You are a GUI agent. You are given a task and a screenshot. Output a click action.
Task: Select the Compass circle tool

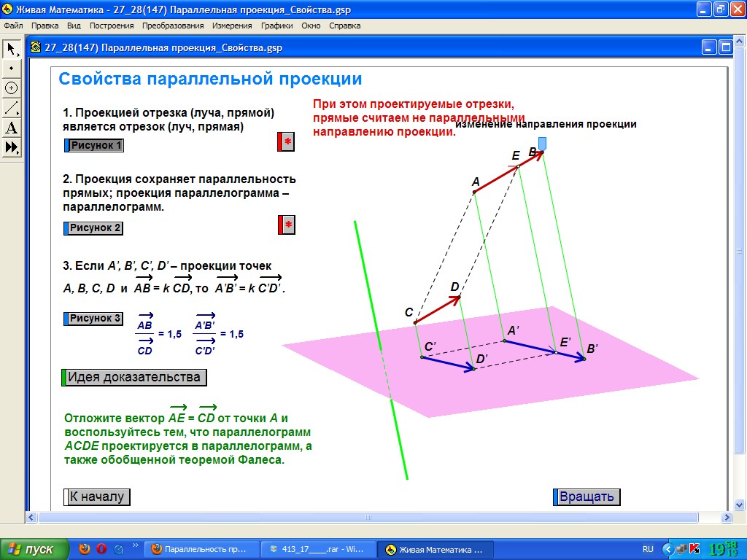12,87
